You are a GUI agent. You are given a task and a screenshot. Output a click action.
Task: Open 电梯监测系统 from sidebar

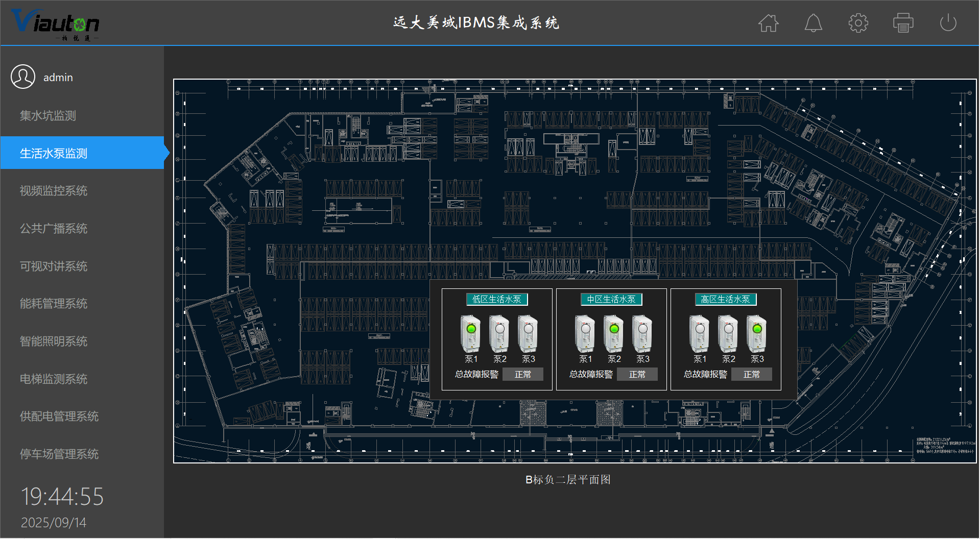[x=54, y=379]
